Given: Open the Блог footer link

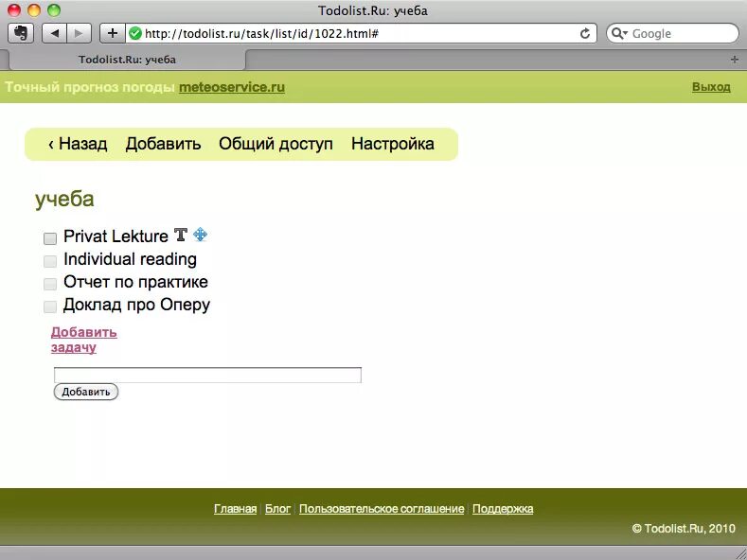Looking at the screenshot, I should 277,509.
